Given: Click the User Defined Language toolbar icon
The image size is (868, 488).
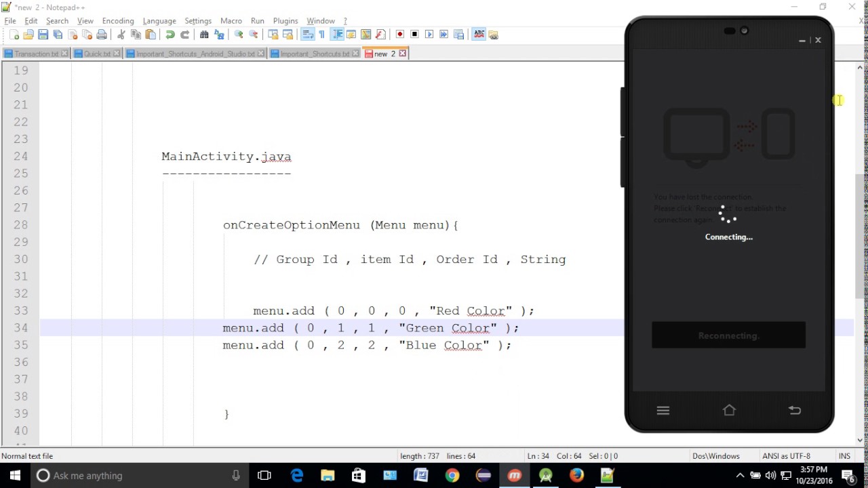Looking at the screenshot, I should (351, 35).
